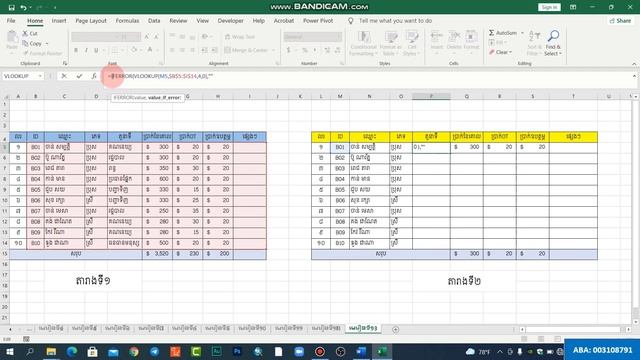Click the Sign in button
The image size is (640, 360).
(x=549, y=7)
